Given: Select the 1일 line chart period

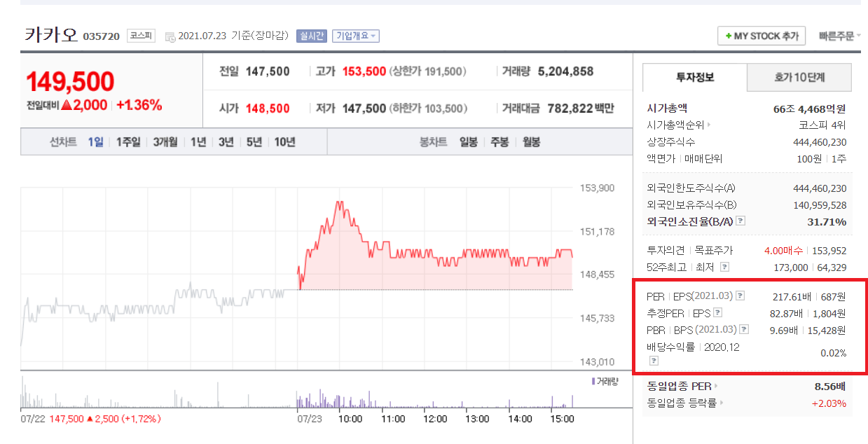Looking at the screenshot, I should [95, 142].
